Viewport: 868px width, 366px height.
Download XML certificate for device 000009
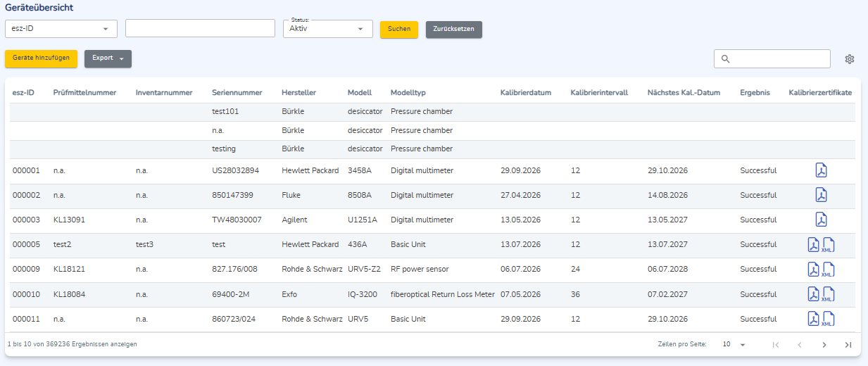click(828, 270)
